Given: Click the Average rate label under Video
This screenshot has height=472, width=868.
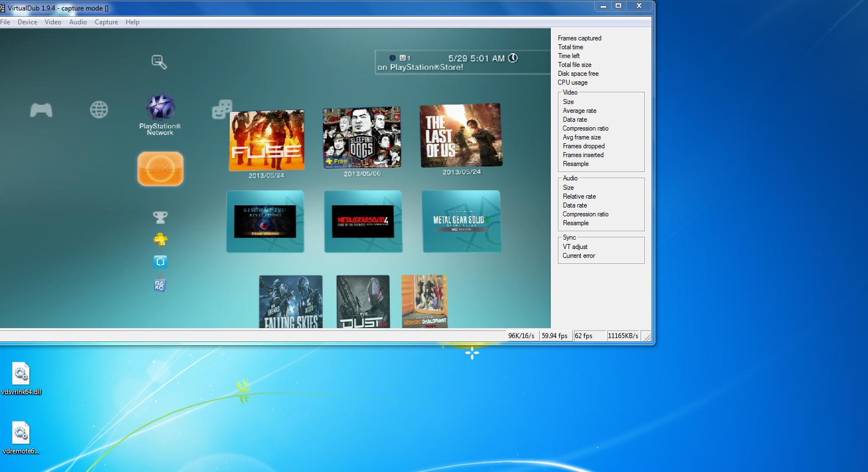Looking at the screenshot, I should point(580,111).
